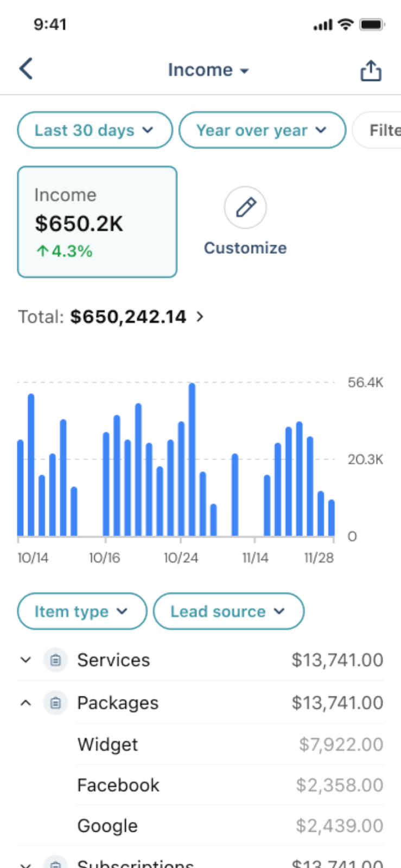The image size is (401, 868).
Task: Open the share export icon
Action: pos(370,69)
